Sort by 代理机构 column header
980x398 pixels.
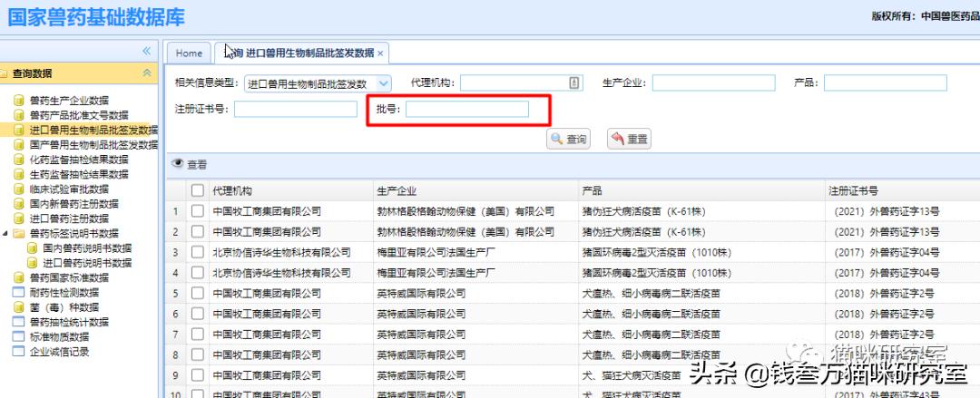(x=291, y=190)
